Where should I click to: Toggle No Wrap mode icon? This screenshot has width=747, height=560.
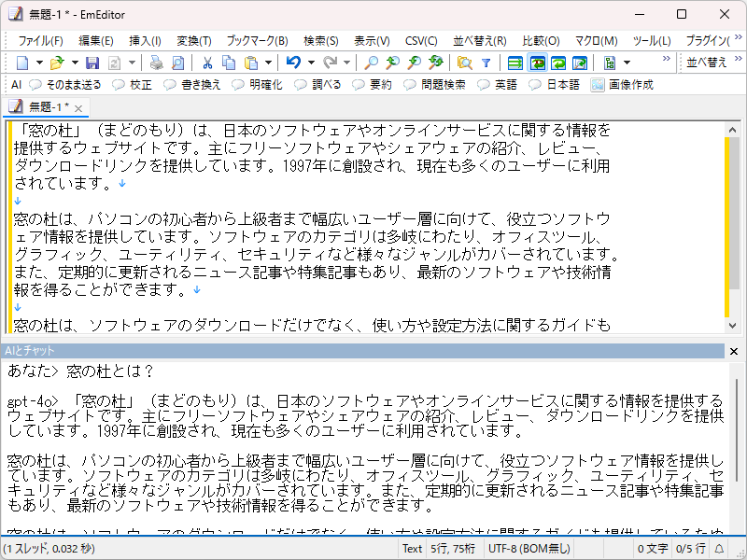(x=515, y=63)
